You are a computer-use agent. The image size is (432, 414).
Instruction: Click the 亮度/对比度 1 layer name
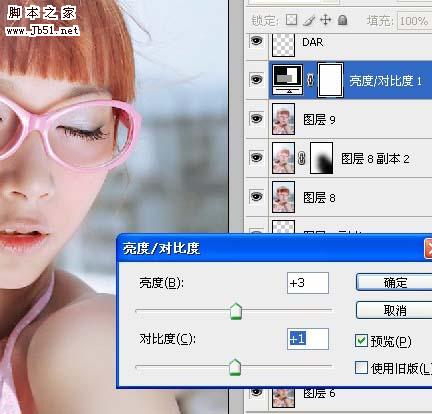[x=385, y=81]
